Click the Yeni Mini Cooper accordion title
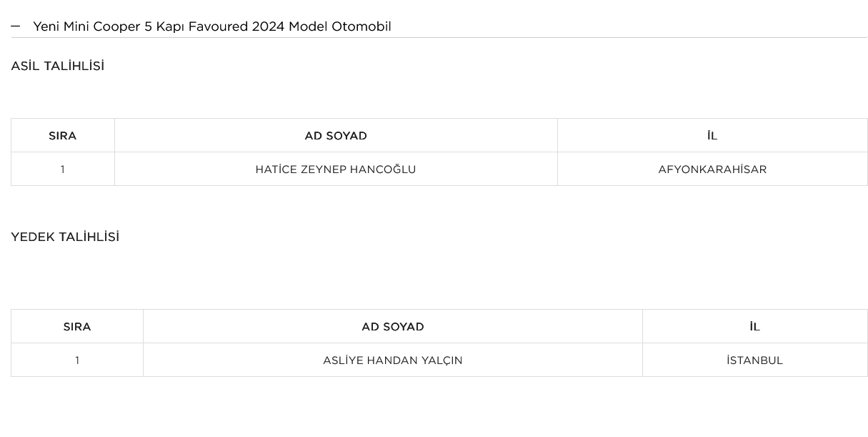 [x=211, y=26]
